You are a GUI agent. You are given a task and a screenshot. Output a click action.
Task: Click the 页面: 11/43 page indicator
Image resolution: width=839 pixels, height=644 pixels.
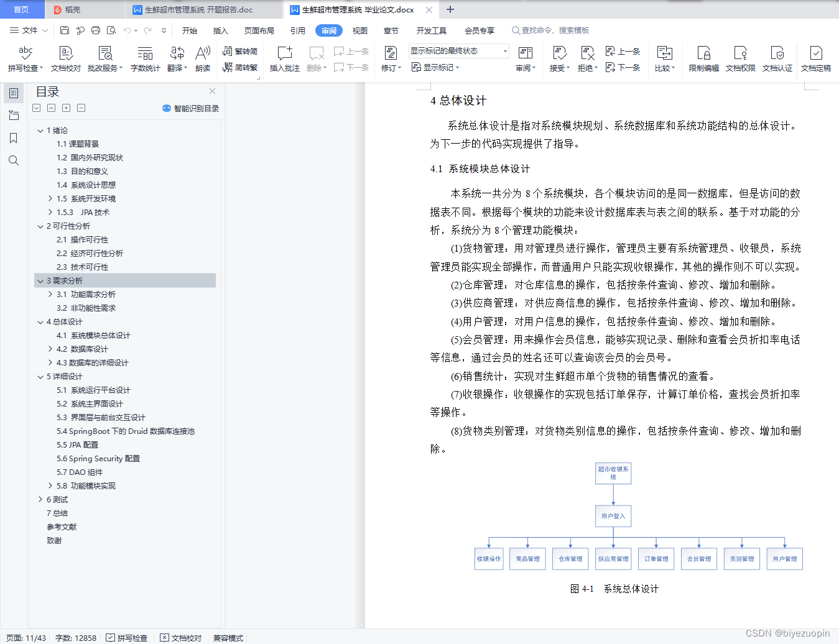pyautogui.click(x=26, y=638)
